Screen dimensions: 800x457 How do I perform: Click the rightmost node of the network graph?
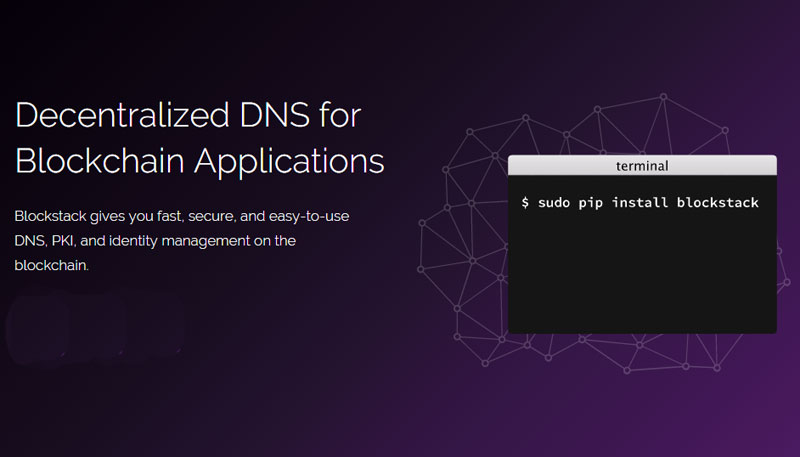[787, 282]
